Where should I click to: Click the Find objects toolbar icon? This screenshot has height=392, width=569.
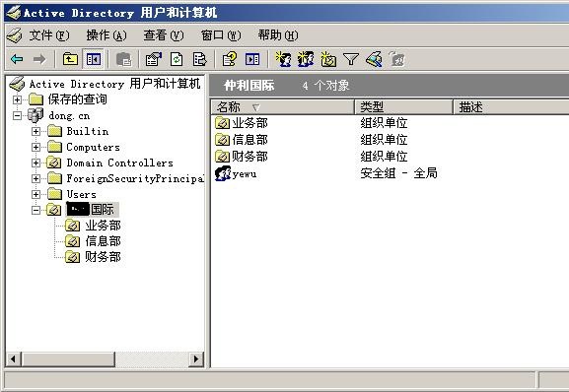point(374,59)
